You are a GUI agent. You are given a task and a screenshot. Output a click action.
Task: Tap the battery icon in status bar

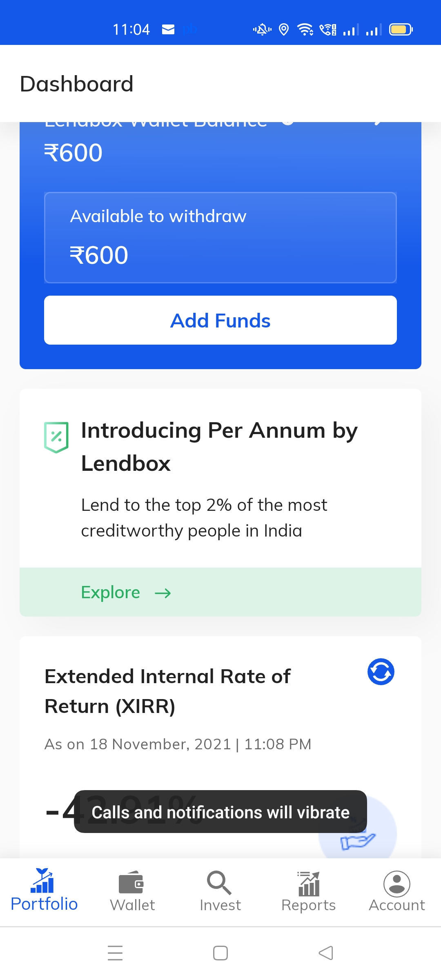coord(401,29)
